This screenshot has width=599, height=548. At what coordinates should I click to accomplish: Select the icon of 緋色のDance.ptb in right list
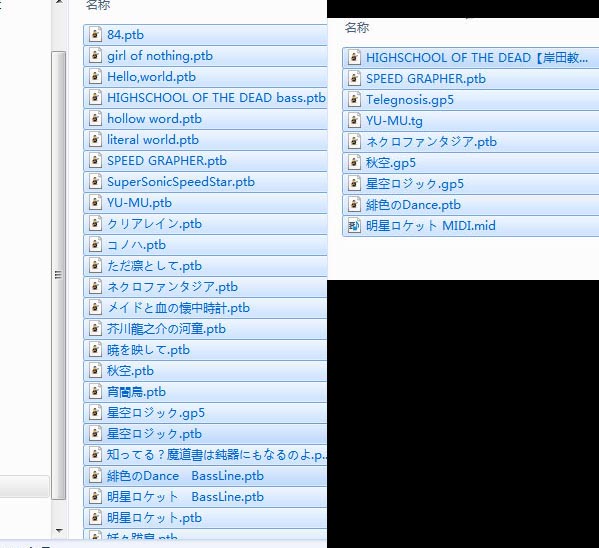tap(354, 205)
